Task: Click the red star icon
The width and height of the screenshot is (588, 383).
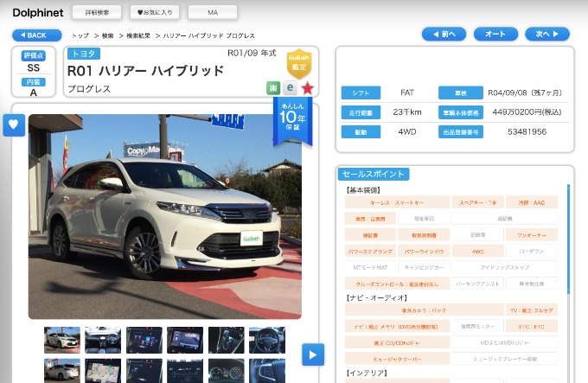Action: (307, 88)
